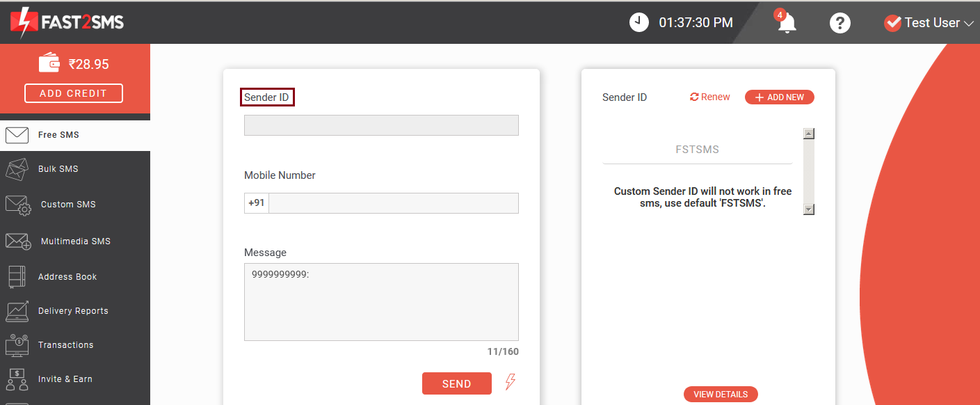Click the sender list scrollbar down arrow
The height and width of the screenshot is (405, 980).
coord(808,209)
